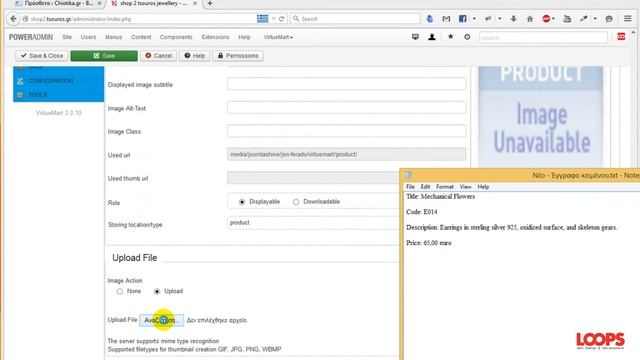
Task: Open Notepad's Help menu
Action: click(483, 187)
